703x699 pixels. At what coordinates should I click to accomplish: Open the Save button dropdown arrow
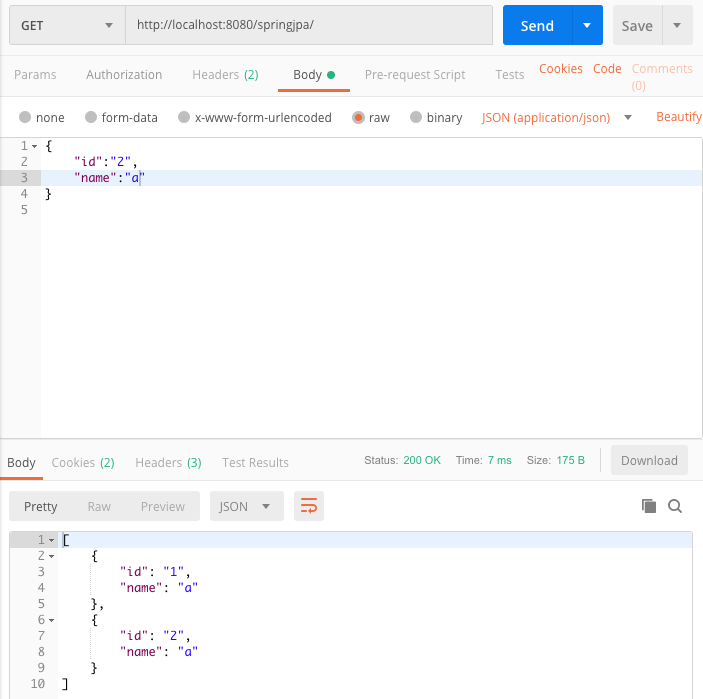click(x=677, y=25)
